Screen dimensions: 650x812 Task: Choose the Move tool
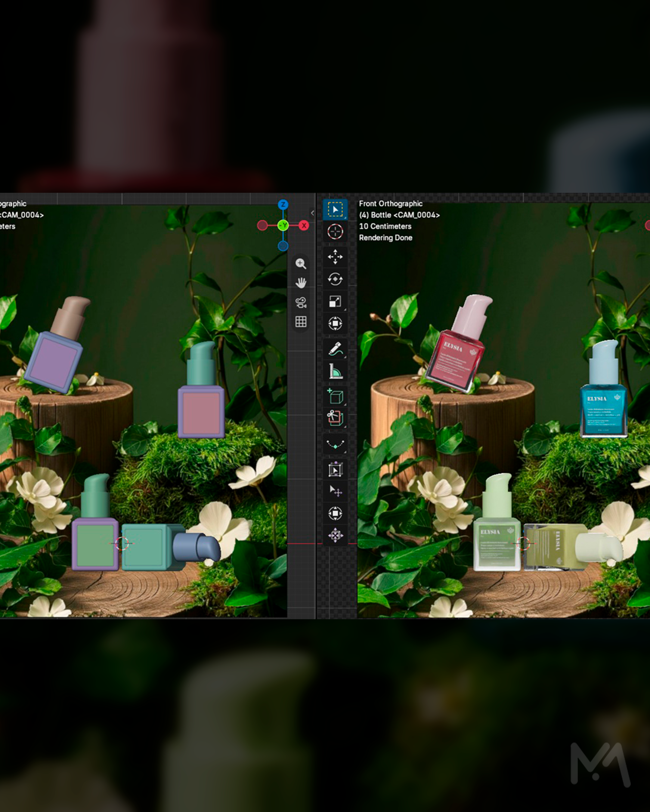coord(335,257)
